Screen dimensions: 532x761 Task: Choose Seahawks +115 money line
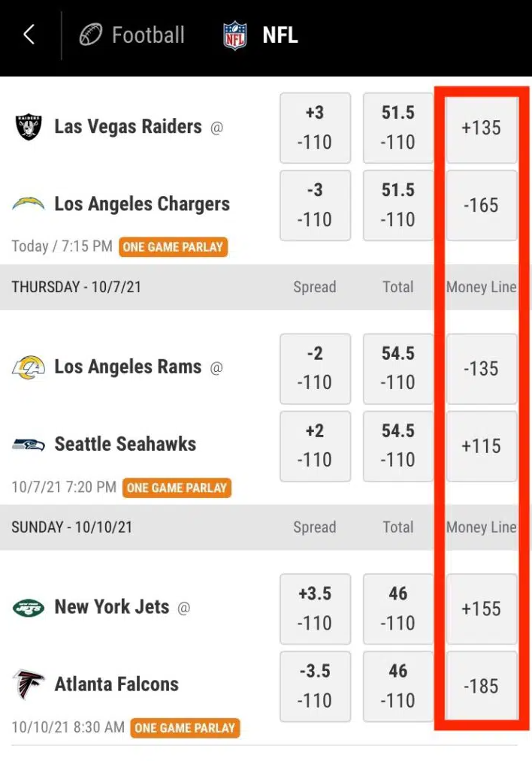coord(482,446)
